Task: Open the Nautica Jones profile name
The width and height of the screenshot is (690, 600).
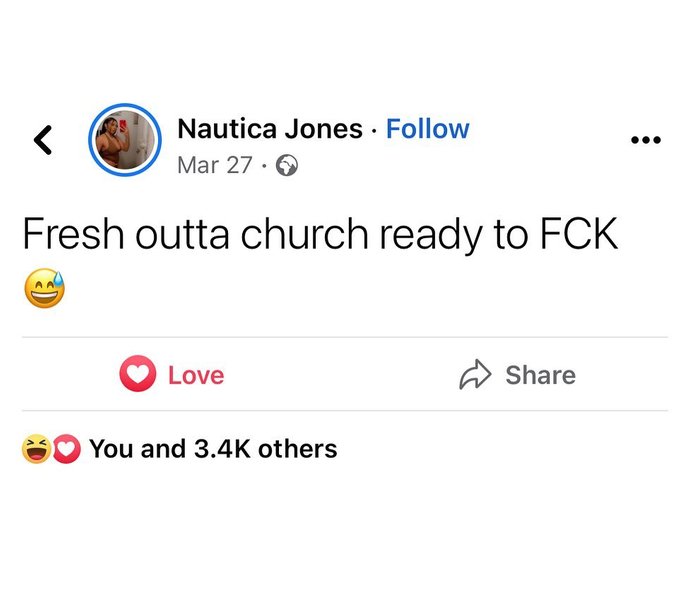Action: (x=268, y=129)
